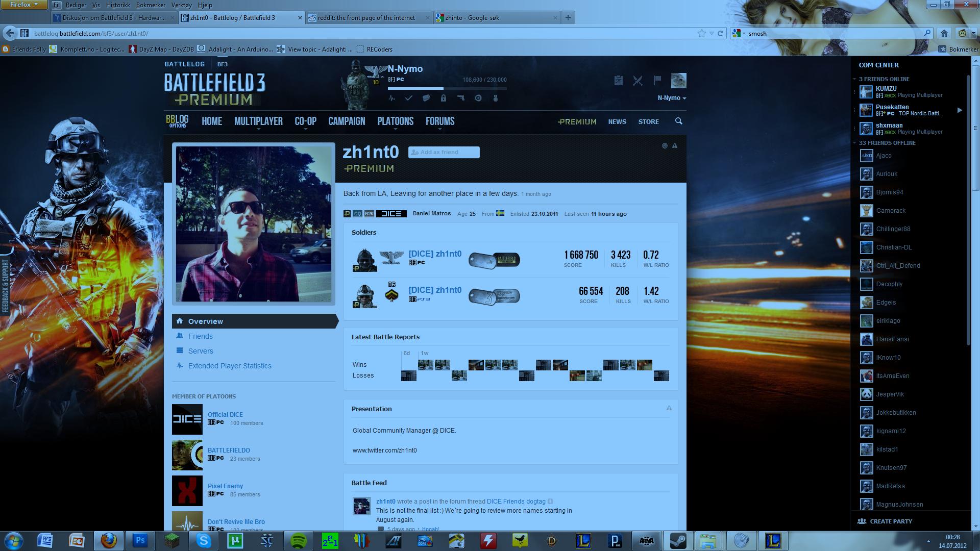Expand the Multiplayer menu arrow
This screenshot has width=980, height=551.
click(258, 130)
